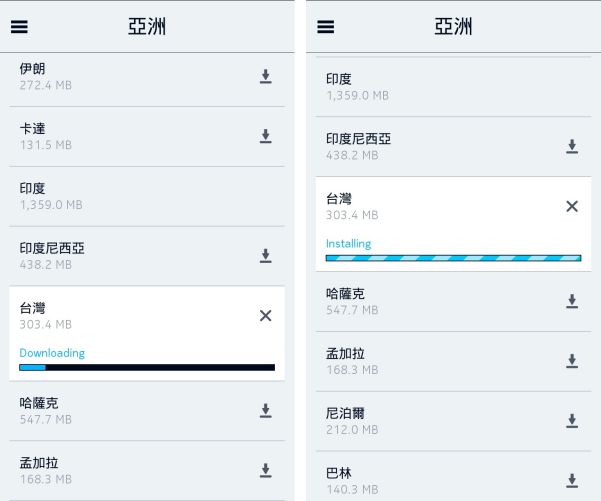The height and width of the screenshot is (501, 601).
Task: Select 印度 1,359.0 MB entry on left screen
Action: pos(147,196)
